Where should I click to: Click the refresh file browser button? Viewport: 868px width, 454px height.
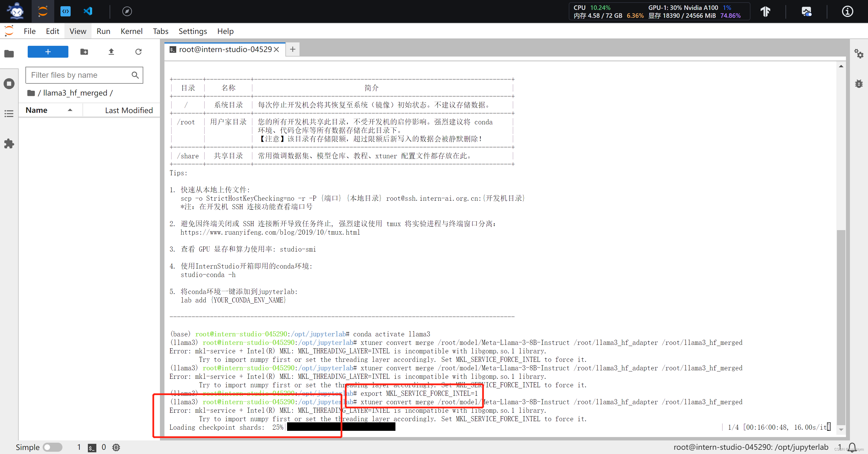[138, 52]
